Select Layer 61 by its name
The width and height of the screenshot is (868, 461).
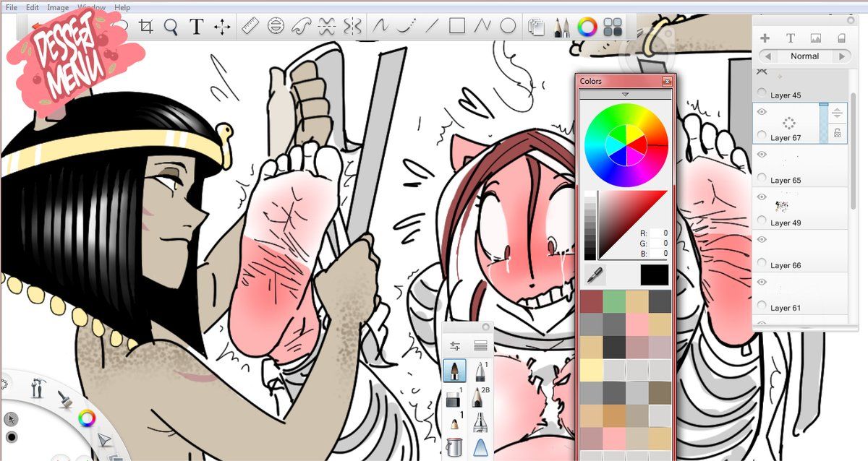[786, 308]
